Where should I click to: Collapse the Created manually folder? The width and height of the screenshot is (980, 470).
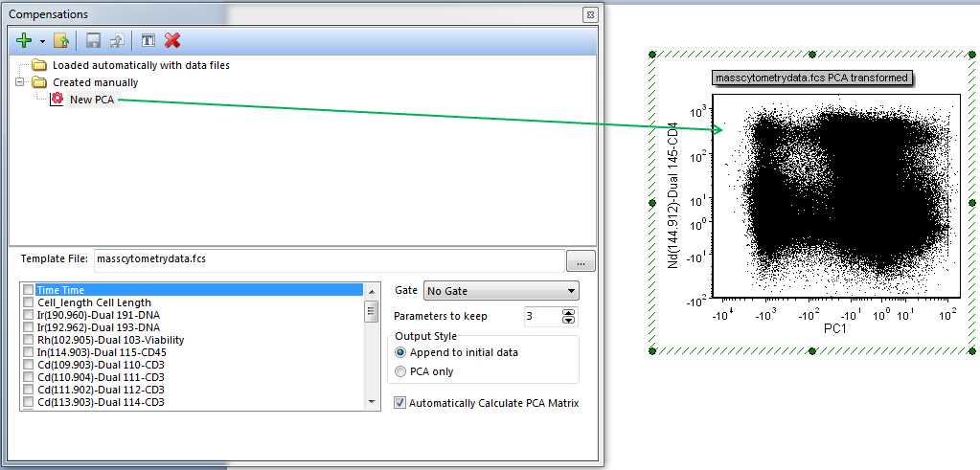[x=20, y=82]
